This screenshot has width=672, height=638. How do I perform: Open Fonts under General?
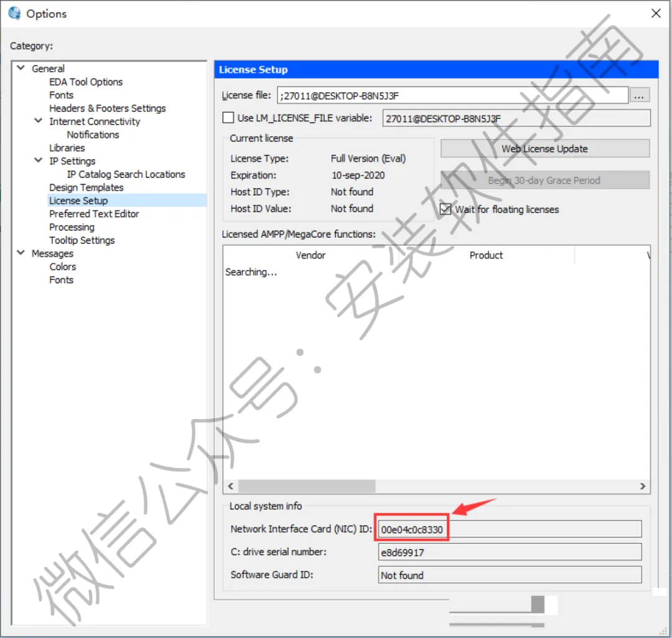(x=61, y=95)
